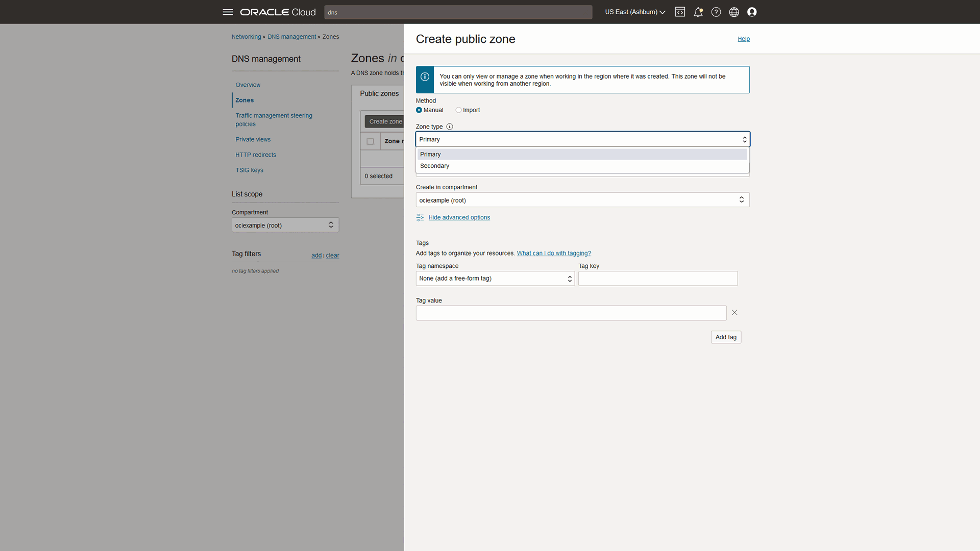Click the Zone type info icon

coord(450,127)
